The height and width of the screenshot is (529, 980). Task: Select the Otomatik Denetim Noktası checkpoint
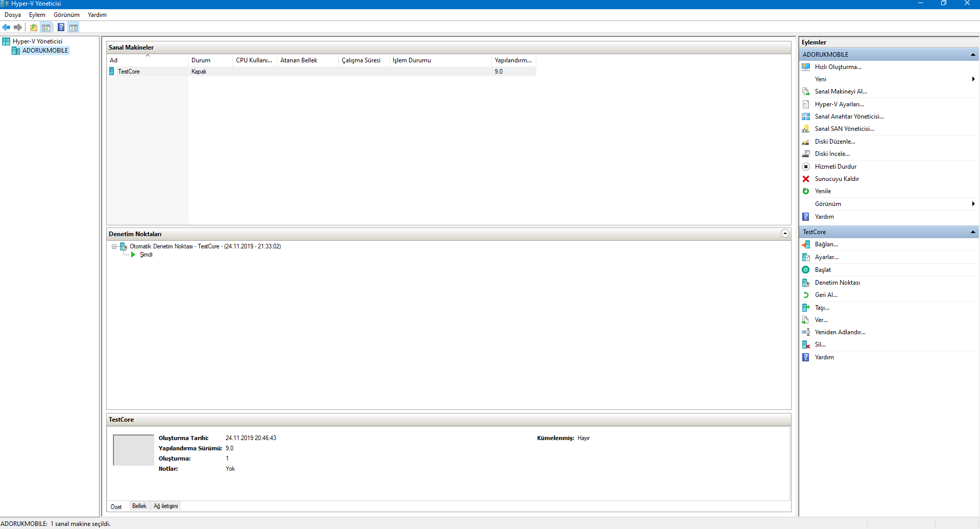[x=205, y=246]
